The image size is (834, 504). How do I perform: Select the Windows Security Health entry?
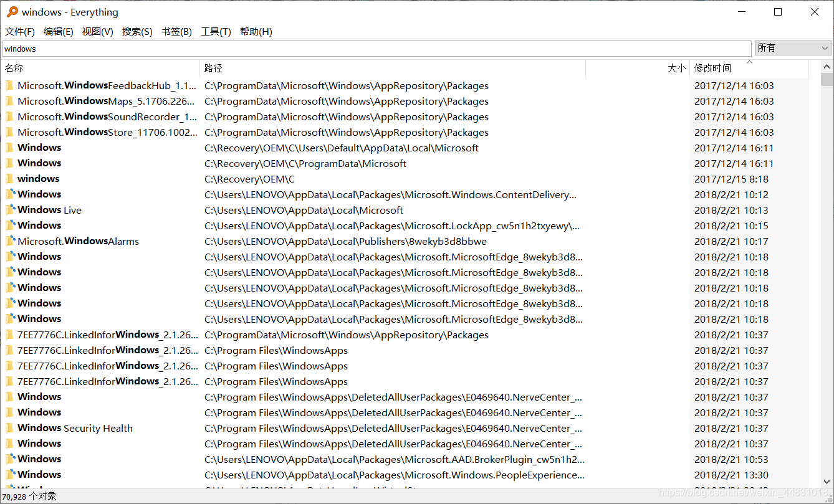point(75,428)
